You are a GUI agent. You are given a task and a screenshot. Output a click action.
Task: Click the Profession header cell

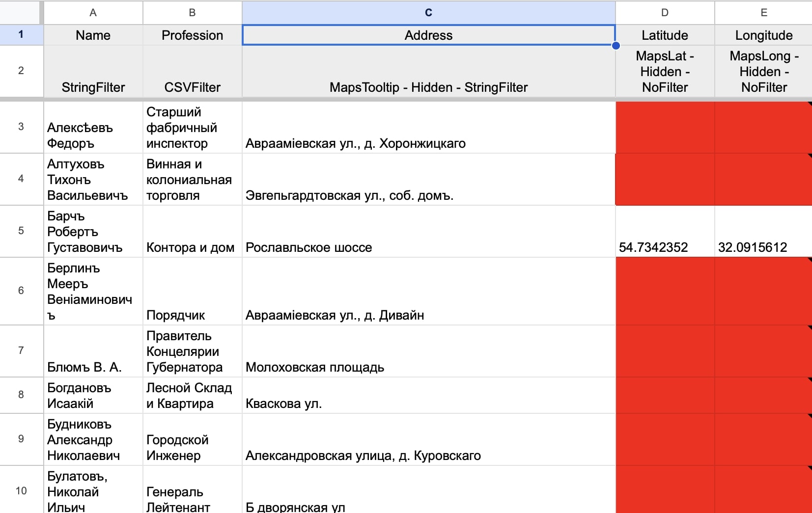(192, 35)
